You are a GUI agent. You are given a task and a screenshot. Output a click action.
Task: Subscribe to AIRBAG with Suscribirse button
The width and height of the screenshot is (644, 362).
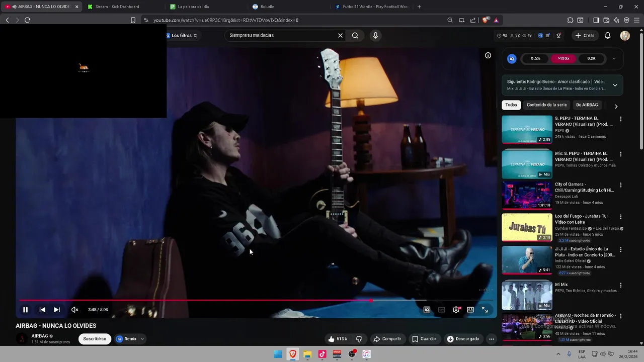(95, 339)
